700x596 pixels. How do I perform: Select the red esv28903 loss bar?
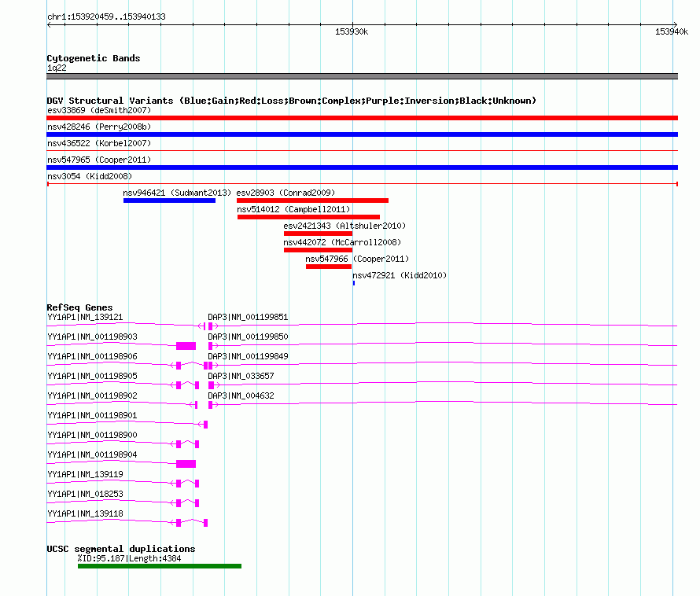312,201
